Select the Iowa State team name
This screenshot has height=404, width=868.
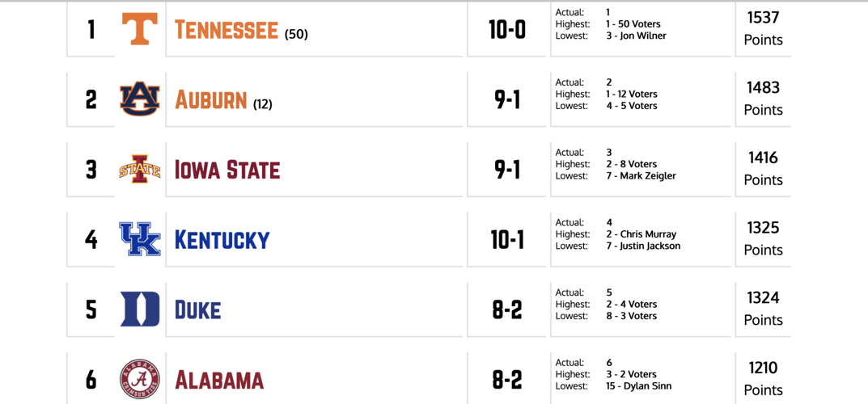227,170
